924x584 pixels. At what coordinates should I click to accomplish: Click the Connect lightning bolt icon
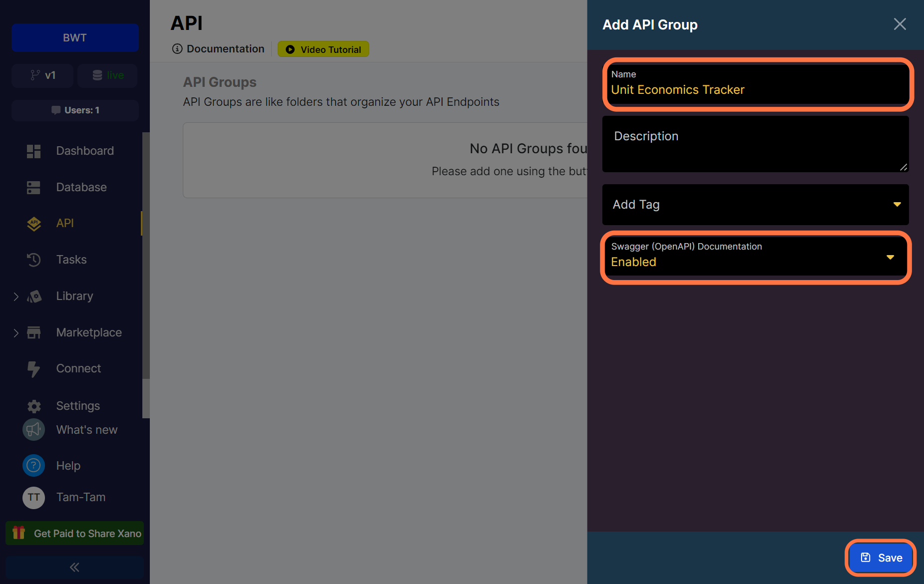33,369
